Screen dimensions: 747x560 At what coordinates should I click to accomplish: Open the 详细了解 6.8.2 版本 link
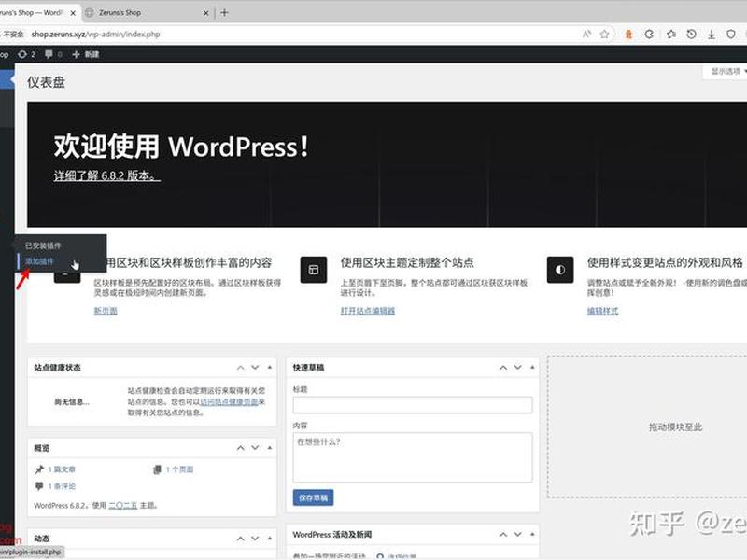(x=106, y=175)
